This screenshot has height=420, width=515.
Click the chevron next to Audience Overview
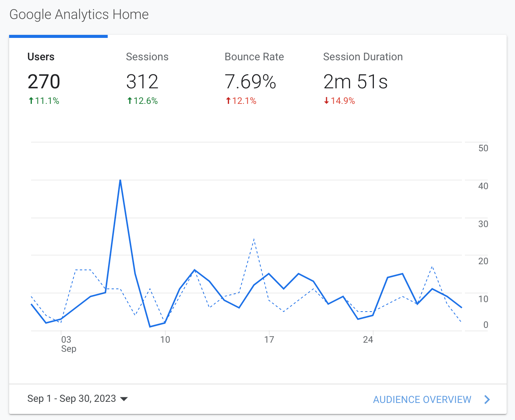[x=487, y=400]
